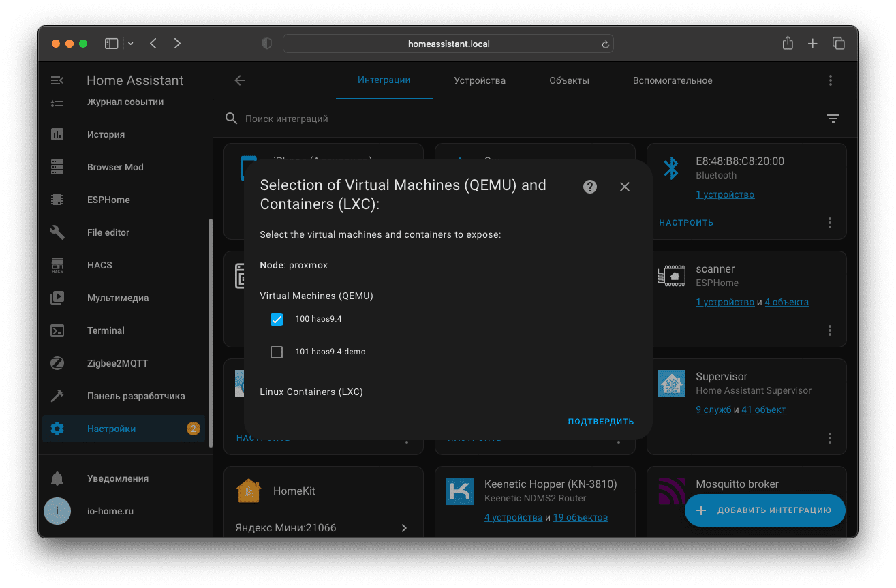This screenshot has height=588, width=896.
Task: Switch to the Объекты tab
Action: tap(569, 80)
